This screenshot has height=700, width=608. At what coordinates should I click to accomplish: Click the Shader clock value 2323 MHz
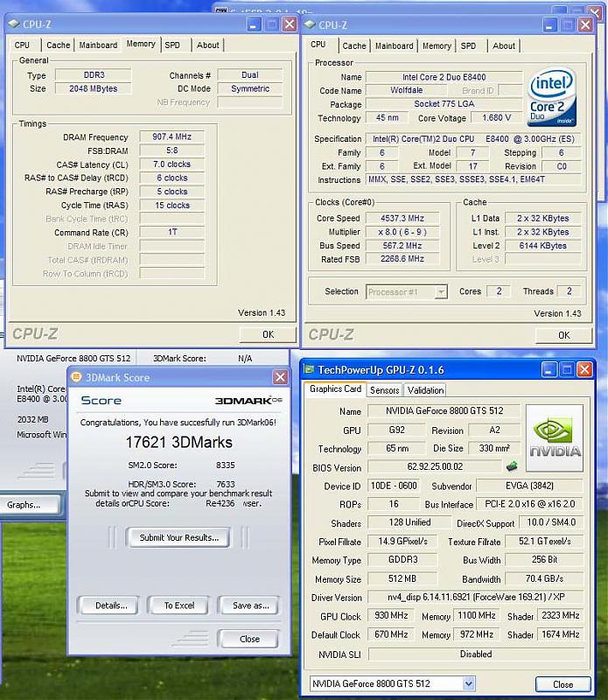click(560, 616)
